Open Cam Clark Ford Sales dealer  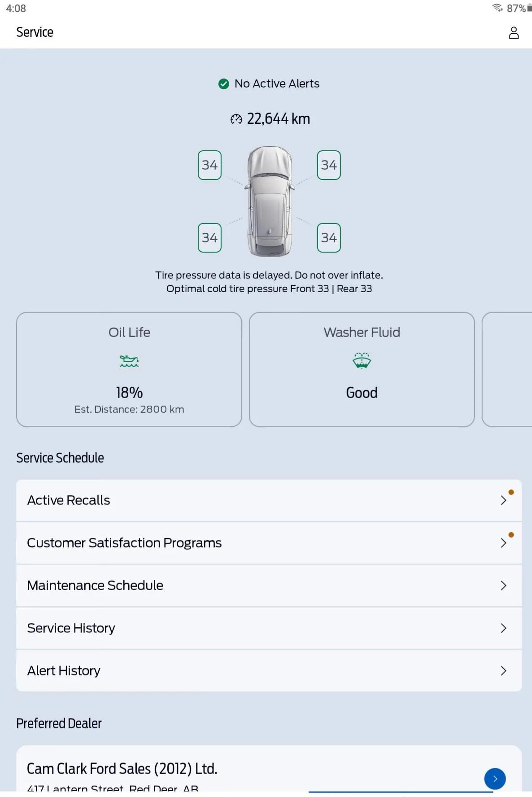coord(122,769)
